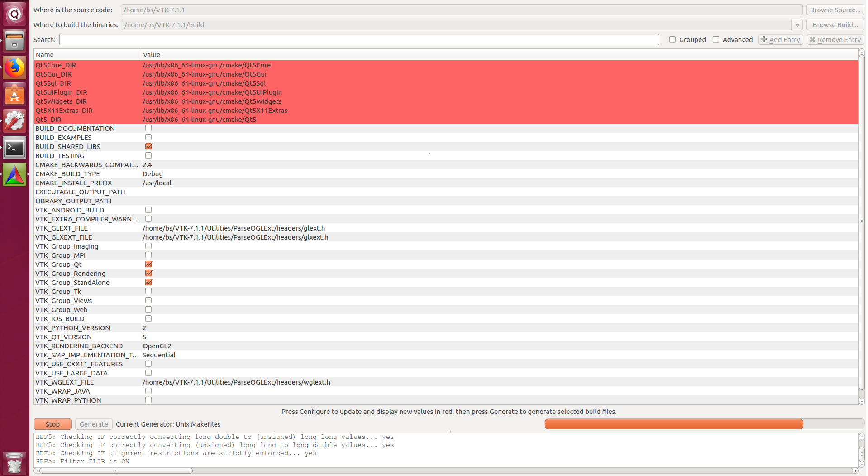Open Ubuntu Software from the dock
The height and width of the screenshot is (476, 868).
click(14, 94)
